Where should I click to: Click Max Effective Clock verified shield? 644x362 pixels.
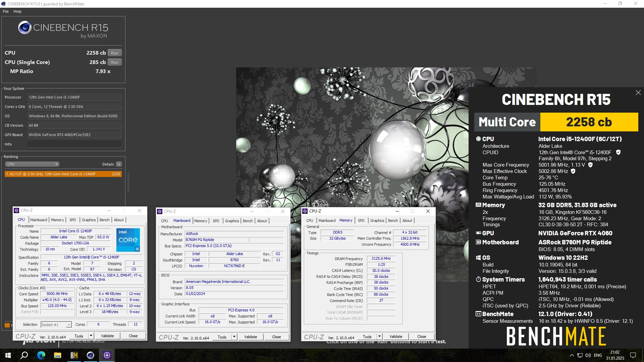[573, 171]
